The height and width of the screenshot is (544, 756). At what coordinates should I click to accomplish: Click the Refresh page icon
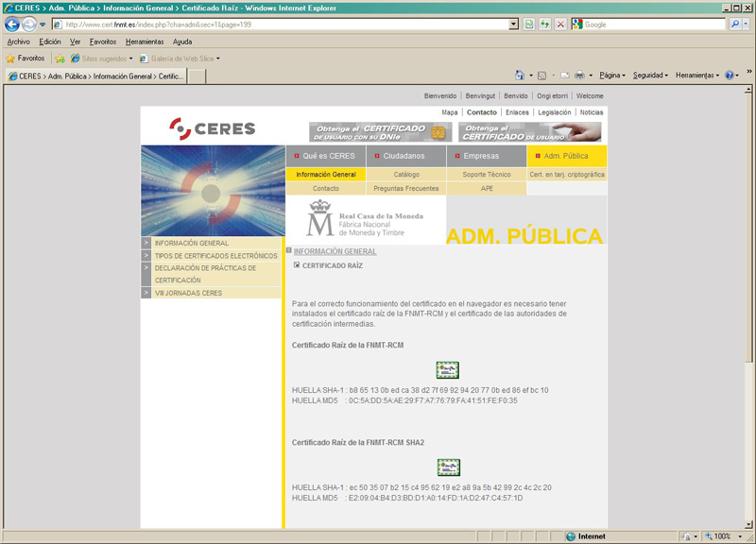(x=545, y=25)
